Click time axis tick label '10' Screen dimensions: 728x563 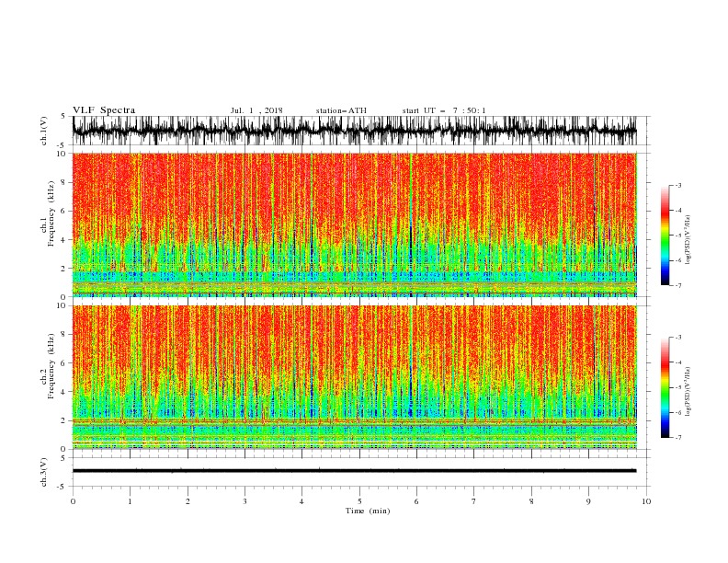point(646,501)
